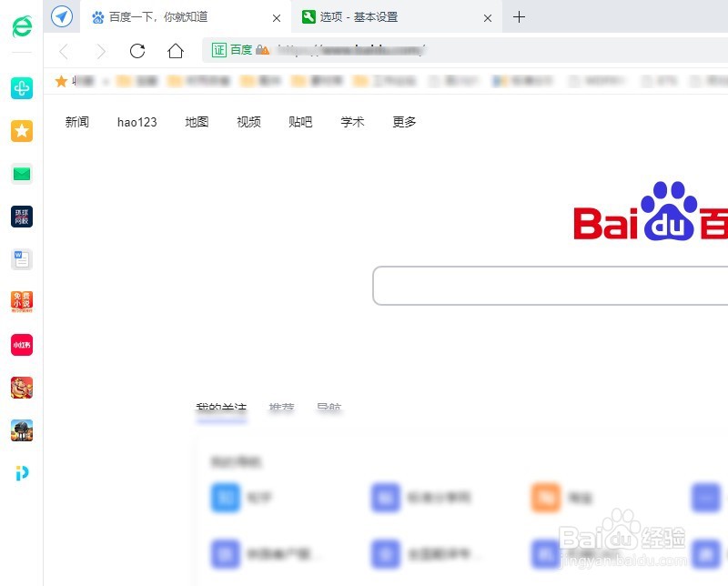Open the 贴吧 link
The width and height of the screenshot is (728, 586).
300,122
